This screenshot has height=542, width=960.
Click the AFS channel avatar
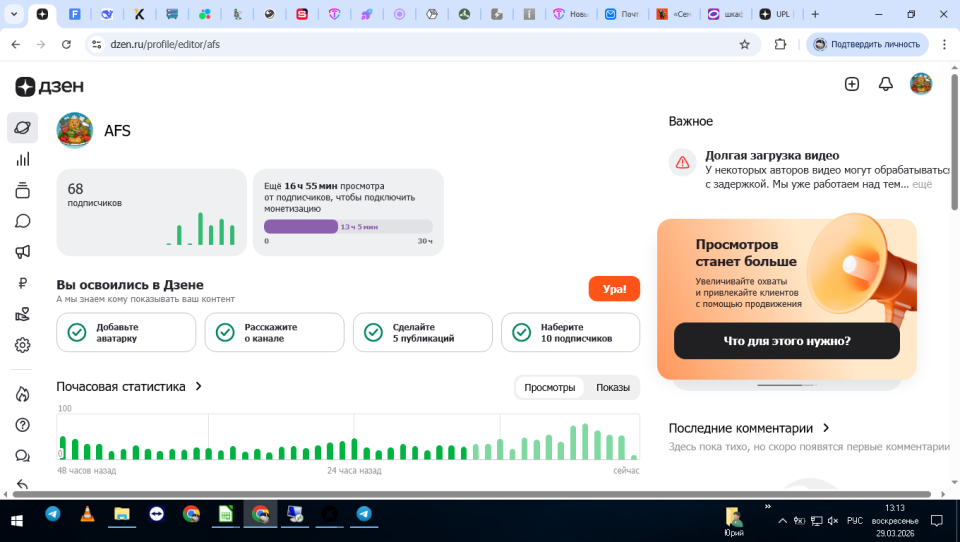(75, 130)
